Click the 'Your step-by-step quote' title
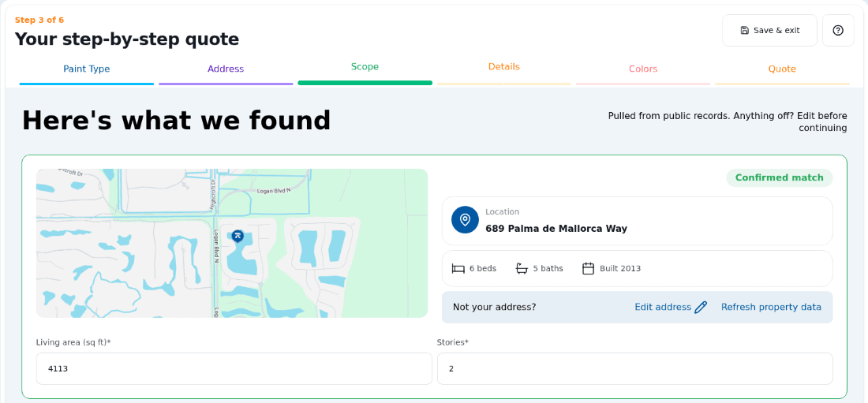The image size is (868, 403). coord(127,39)
